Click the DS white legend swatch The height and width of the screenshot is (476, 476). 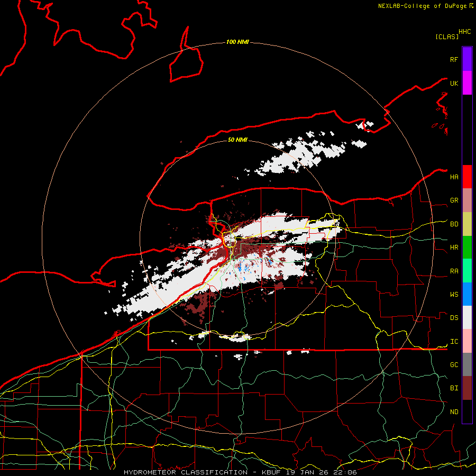click(x=467, y=317)
